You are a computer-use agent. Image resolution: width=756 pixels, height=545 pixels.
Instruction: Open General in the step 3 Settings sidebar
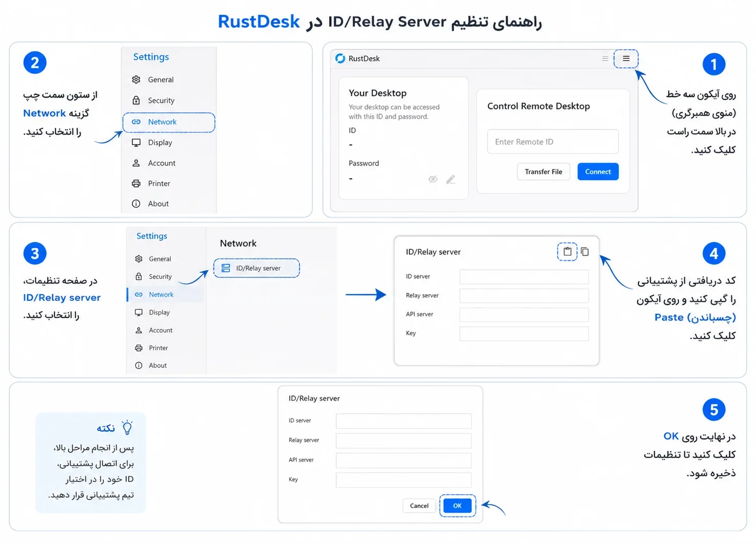(165, 259)
